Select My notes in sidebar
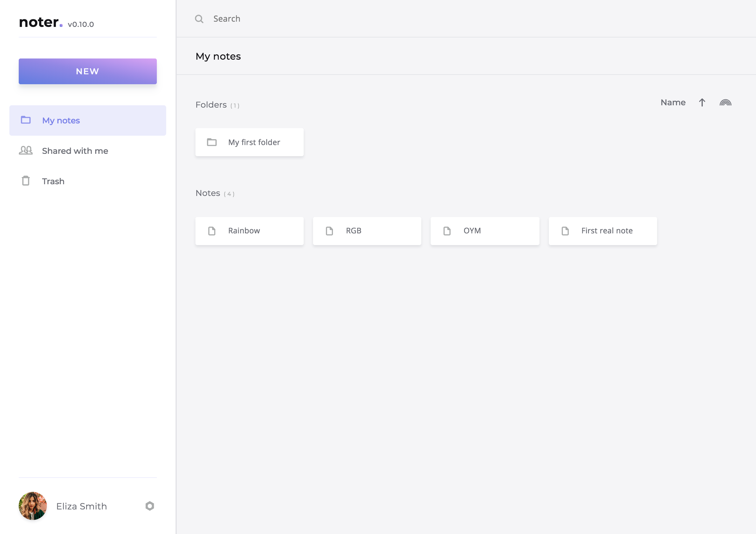Screen dimensions: 756x534 click(x=61, y=120)
